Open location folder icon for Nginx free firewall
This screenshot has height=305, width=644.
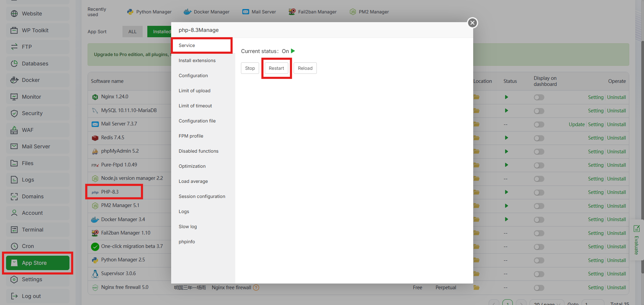click(x=476, y=288)
